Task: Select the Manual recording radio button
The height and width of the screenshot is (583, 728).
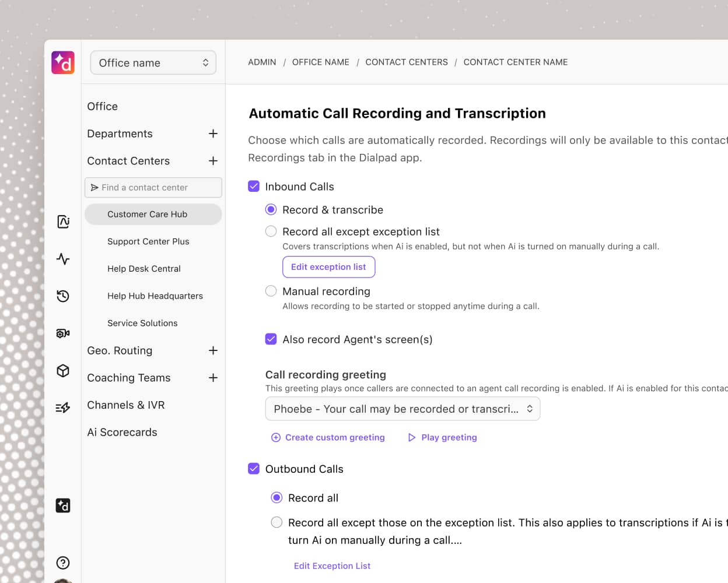Action: [x=271, y=291]
